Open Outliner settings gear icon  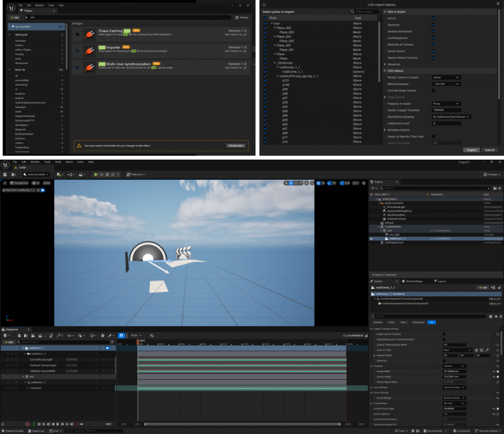(x=500, y=188)
